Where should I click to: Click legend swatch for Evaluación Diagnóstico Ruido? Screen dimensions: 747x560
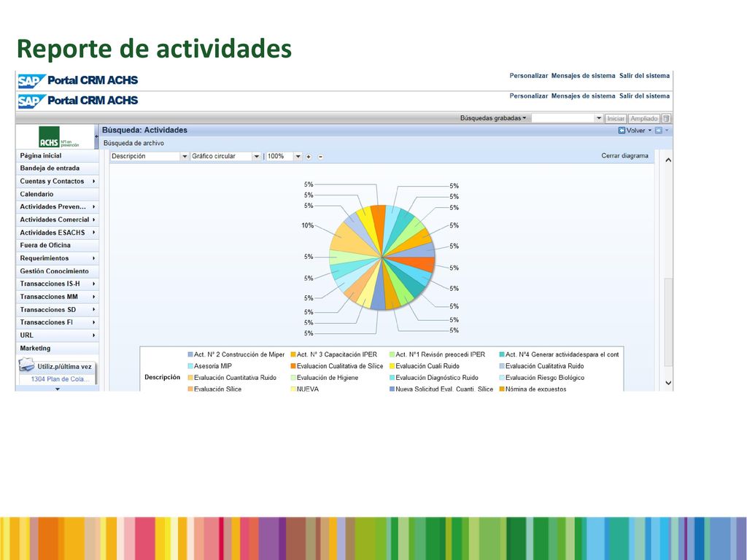coord(392,377)
